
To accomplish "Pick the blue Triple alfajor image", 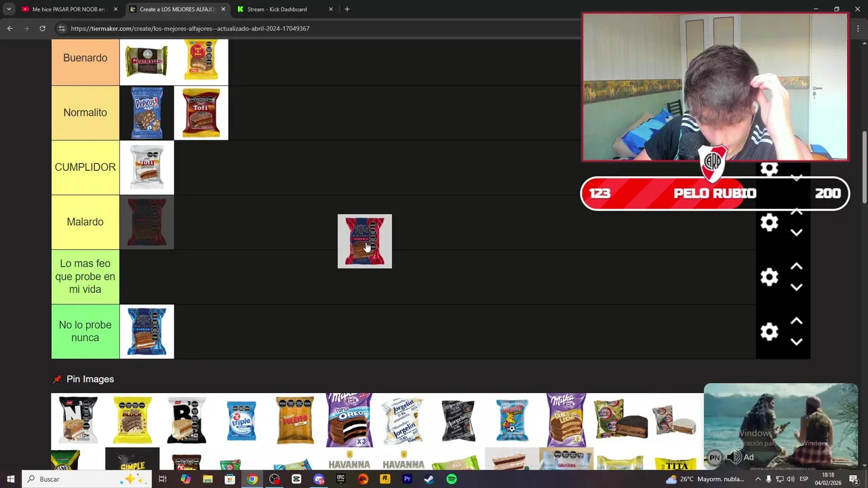I will point(241,420).
